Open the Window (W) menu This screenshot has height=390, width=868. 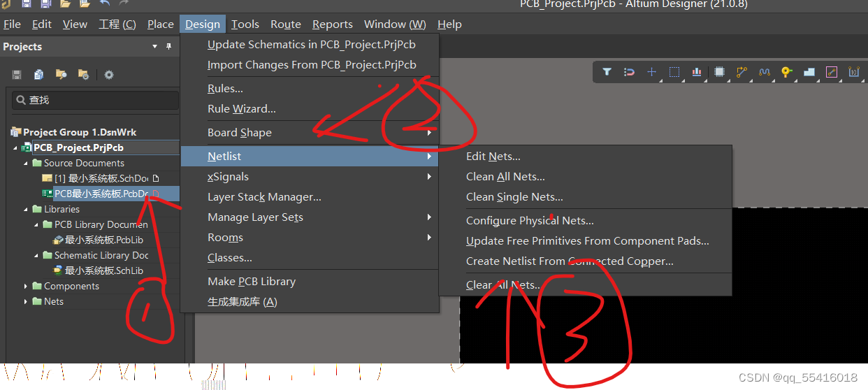pos(395,24)
